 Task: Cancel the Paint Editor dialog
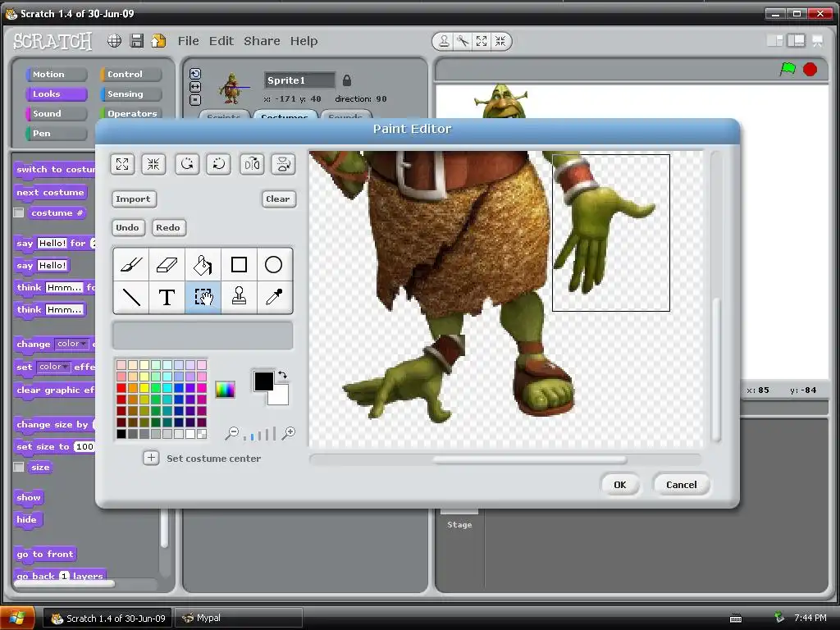click(x=682, y=484)
